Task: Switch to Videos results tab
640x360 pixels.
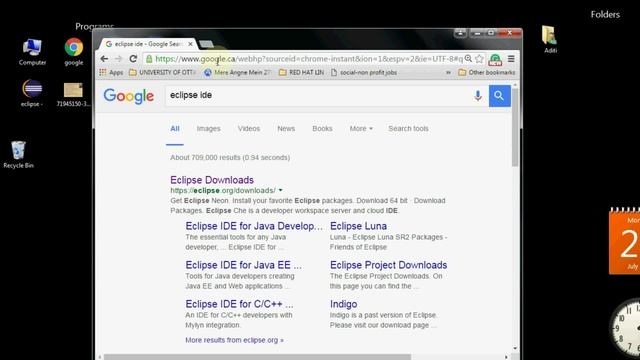Action: pyautogui.click(x=249, y=129)
